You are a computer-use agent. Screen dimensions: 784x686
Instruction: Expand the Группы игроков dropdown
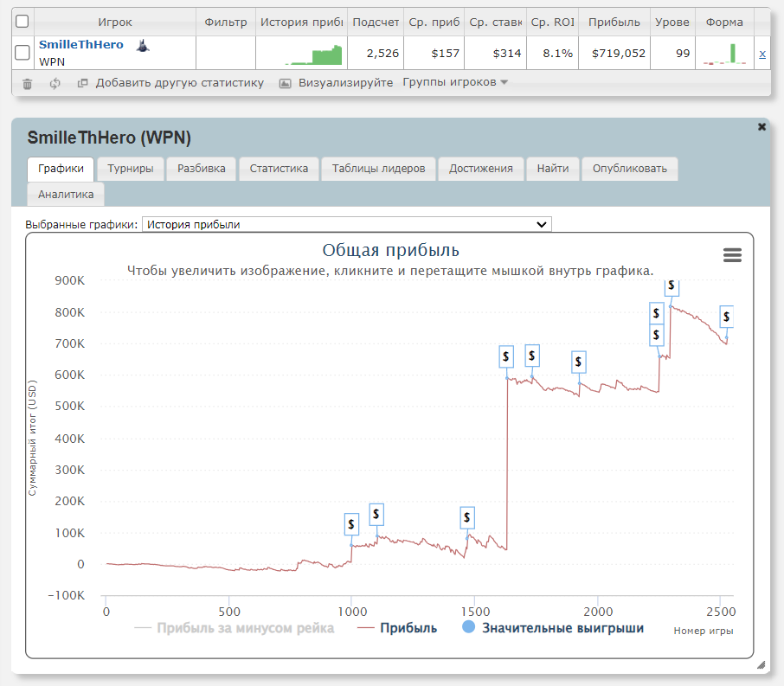[x=455, y=83]
